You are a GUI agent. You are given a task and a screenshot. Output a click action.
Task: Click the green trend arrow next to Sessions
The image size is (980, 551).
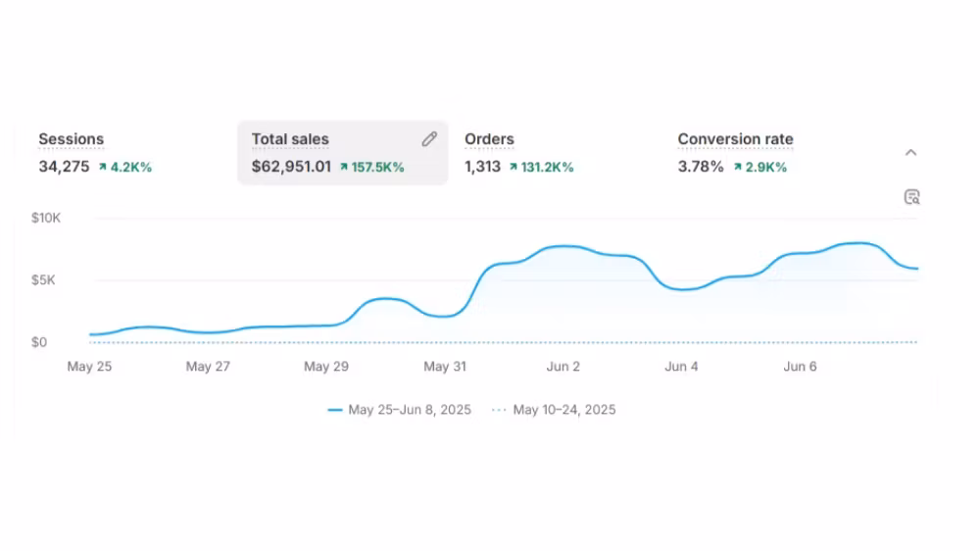pos(102,168)
